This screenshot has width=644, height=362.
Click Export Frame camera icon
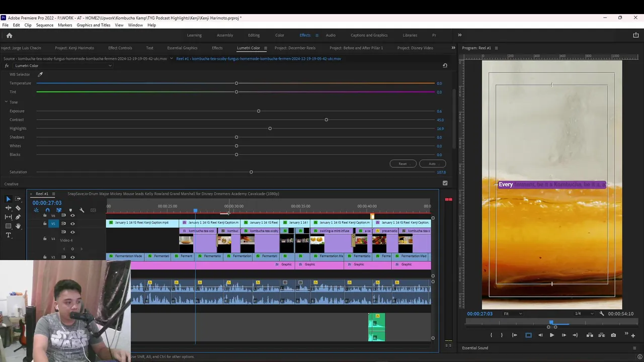pos(613,335)
